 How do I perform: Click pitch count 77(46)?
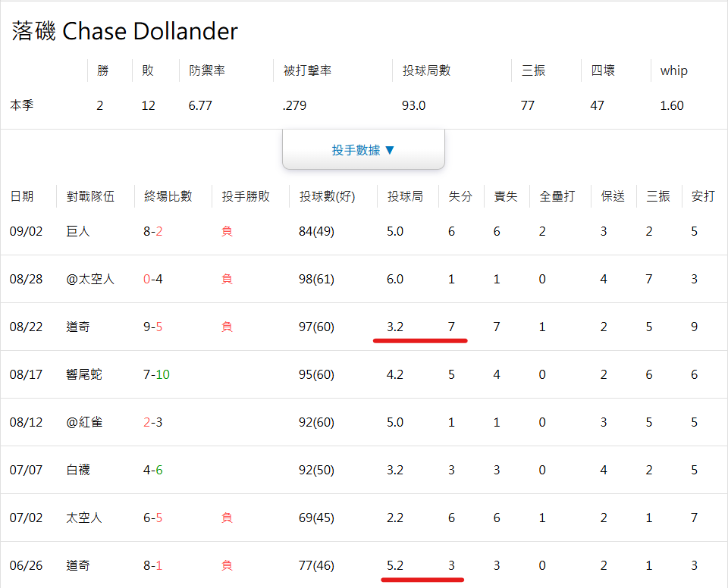[317, 566]
